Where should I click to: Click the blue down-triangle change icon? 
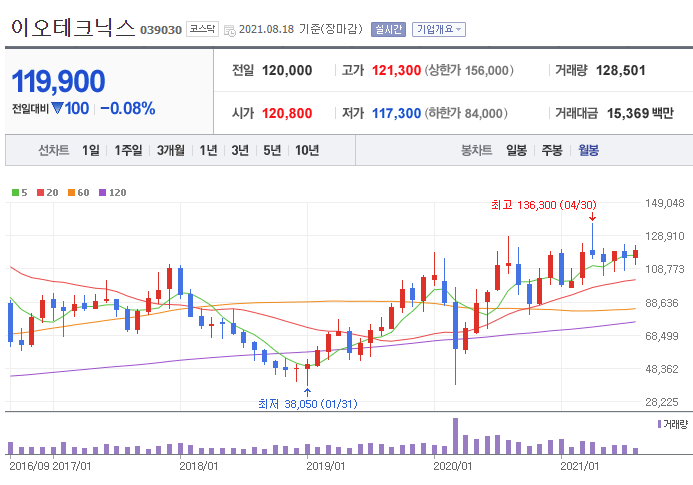57,107
